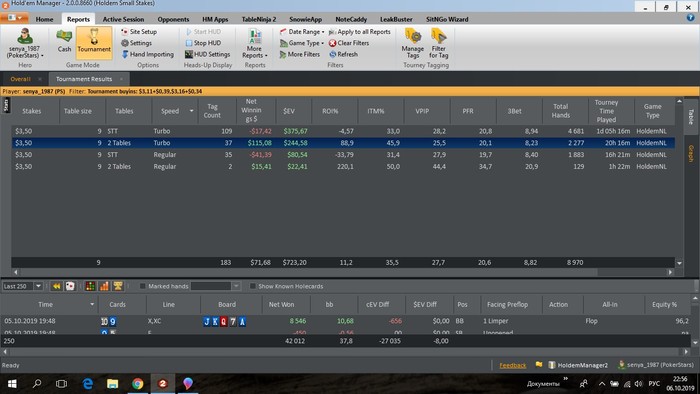Screen dimensions: 700x394
Task: Open Manage Tags
Action: [412, 43]
